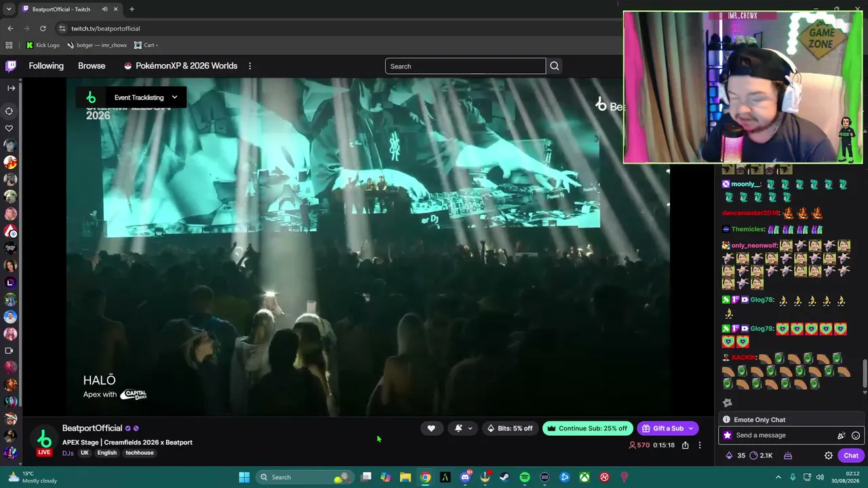Open Steam from the taskbar
This screenshot has width=868, height=488.
[505, 477]
